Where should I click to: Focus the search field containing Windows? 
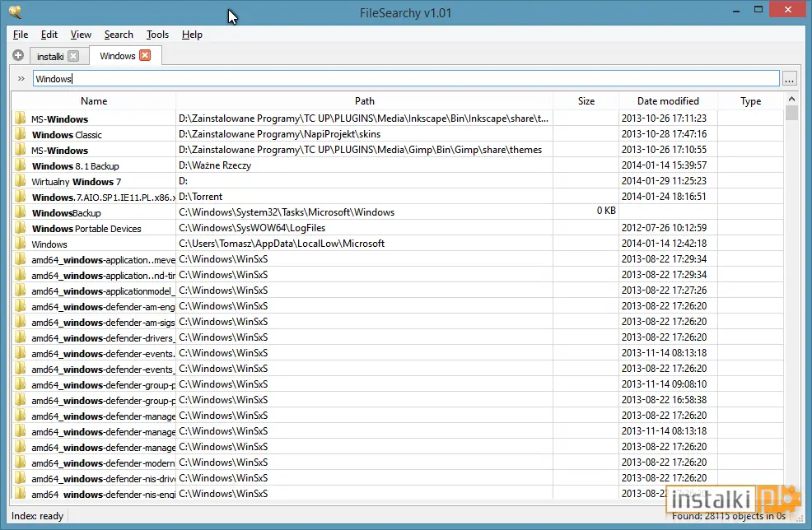(406, 79)
